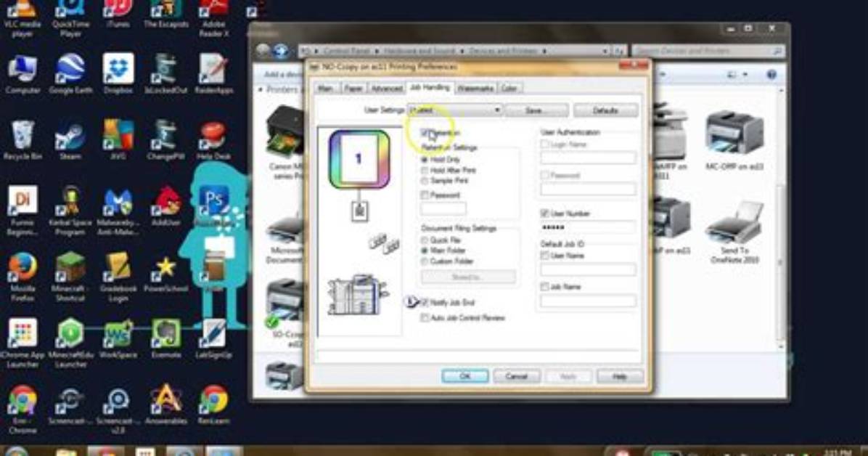
Task: Toggle the Retention checkbox
Action: 425,133
